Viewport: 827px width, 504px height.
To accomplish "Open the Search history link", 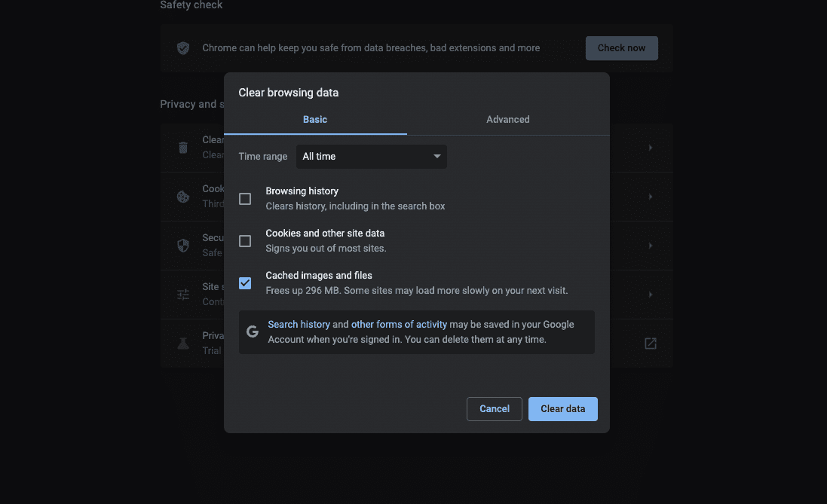I will (x=299, y=324).
